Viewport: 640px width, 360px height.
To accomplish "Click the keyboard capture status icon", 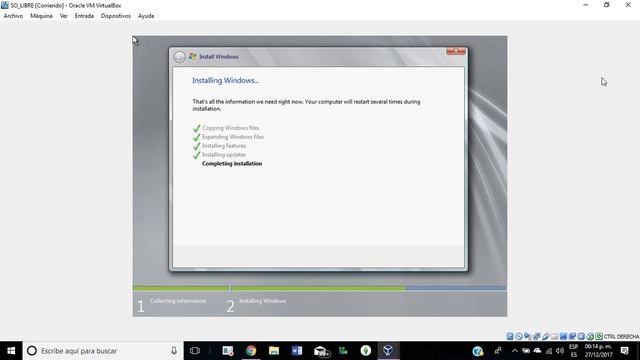I will tap(599, 336).
